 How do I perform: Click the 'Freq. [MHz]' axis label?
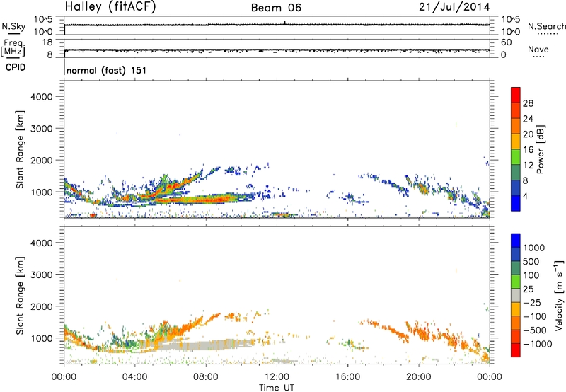(13, 48)
